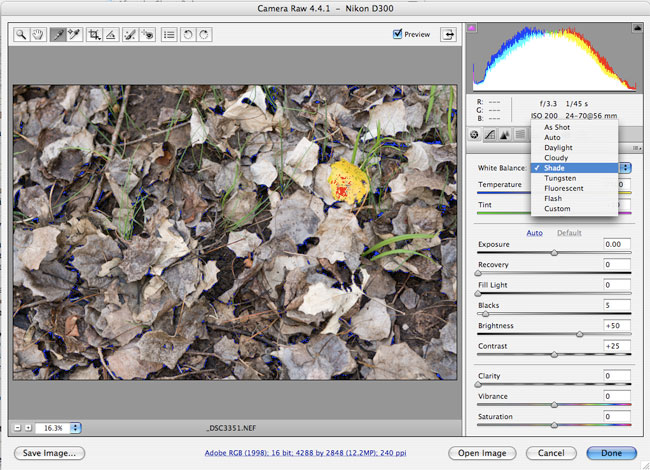Rotate image 90° counterclockwise
The image size is (650, 470).
pos(188,34)
